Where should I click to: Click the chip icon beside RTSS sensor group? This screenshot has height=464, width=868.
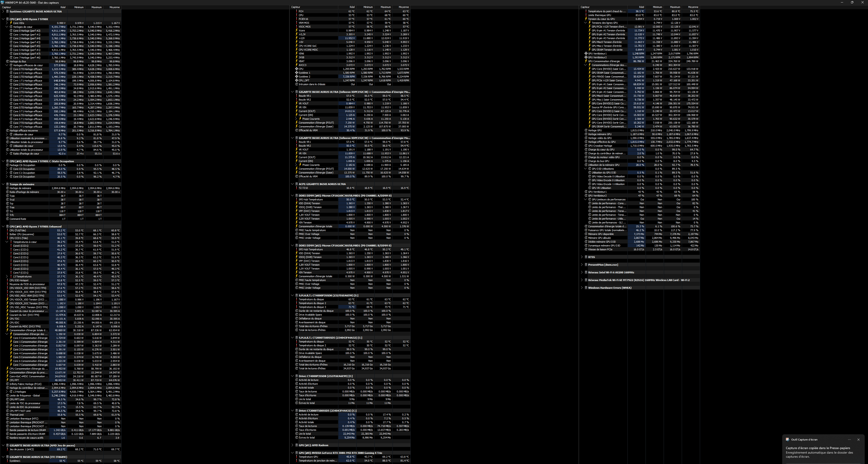586,257
